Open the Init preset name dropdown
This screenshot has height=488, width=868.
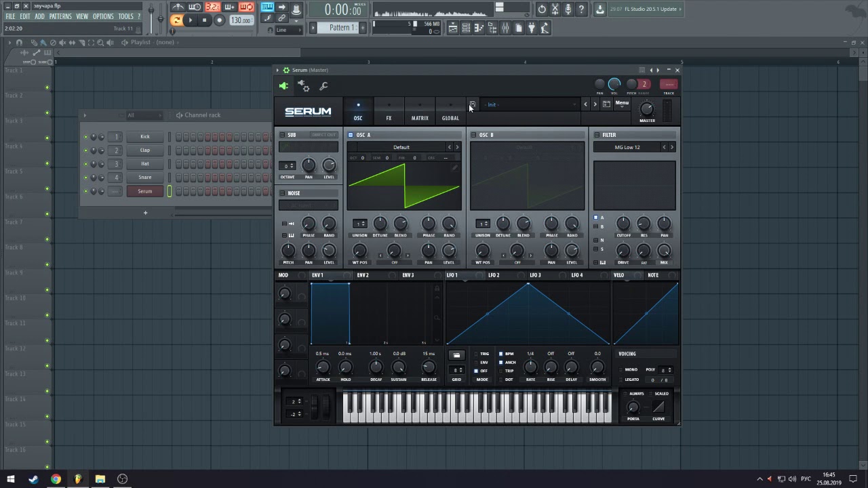529,104
